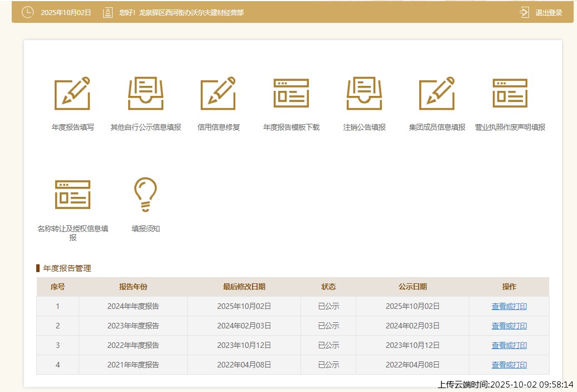The image size is (577, 392).
Task: Select the 2024年年度报告 row cell
Action: point(133,306)
